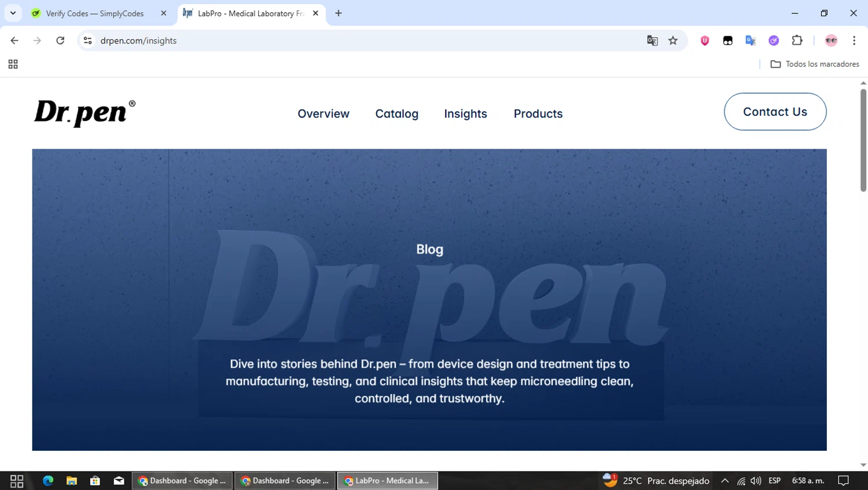The width and height of the screenshot is (868, 490).
Task: Open the Insights nav item
Action: tap(466, 114)
